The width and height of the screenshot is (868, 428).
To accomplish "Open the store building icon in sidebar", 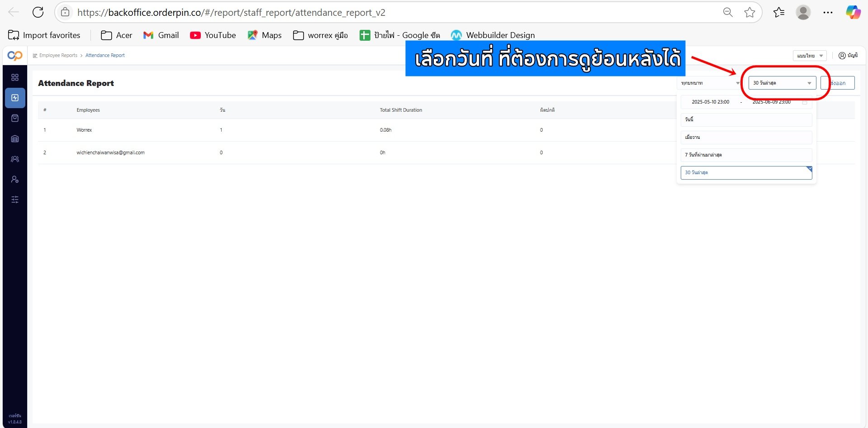I will click(x=15, y=139).
